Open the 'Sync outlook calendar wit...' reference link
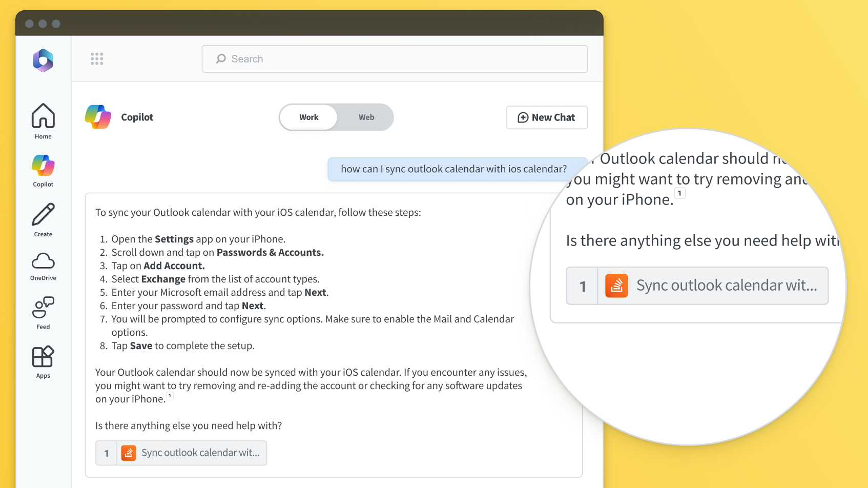The height and width of the screenshot is (488, 868). (x=181, y=453)
